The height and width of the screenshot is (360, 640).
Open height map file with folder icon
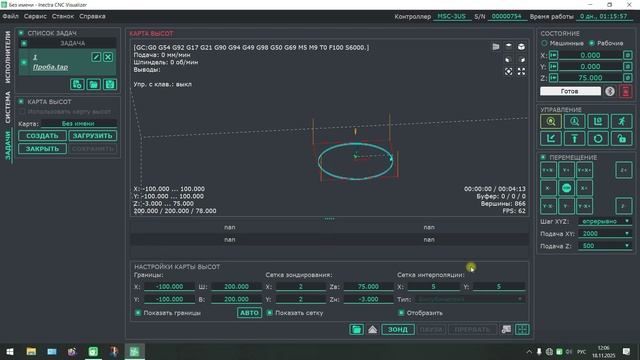[356, 329]
